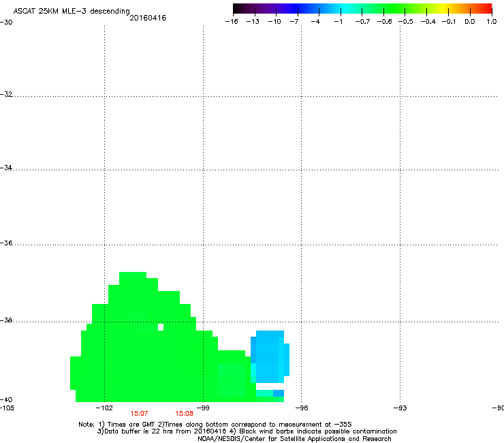Click the color scale bar
504x443 pixels.
click(362, 8)
